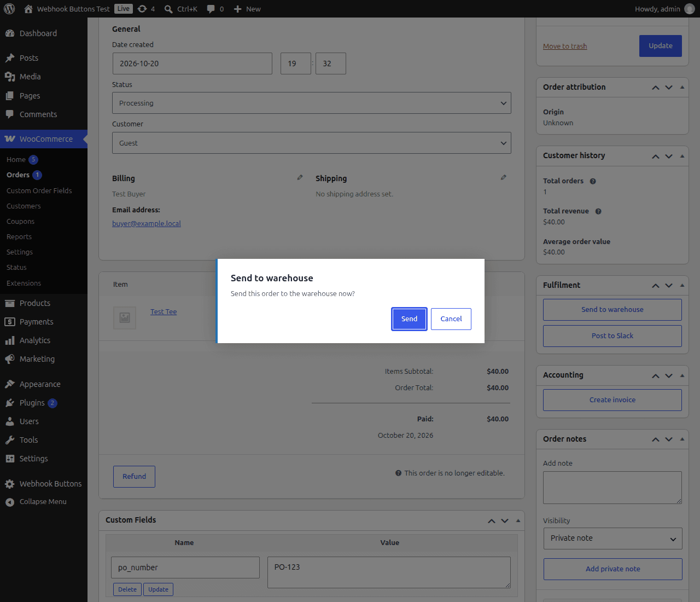Image resolution: width=700 pixels, height=602 pixels.
Task: Open the note Visibility dropdown
Action: click(612, 539)
